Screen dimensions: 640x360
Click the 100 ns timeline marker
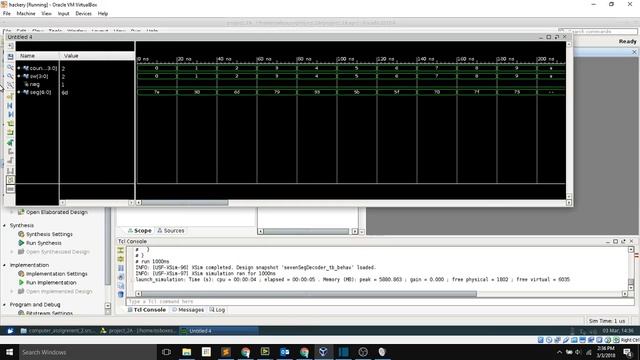(345, 59)
